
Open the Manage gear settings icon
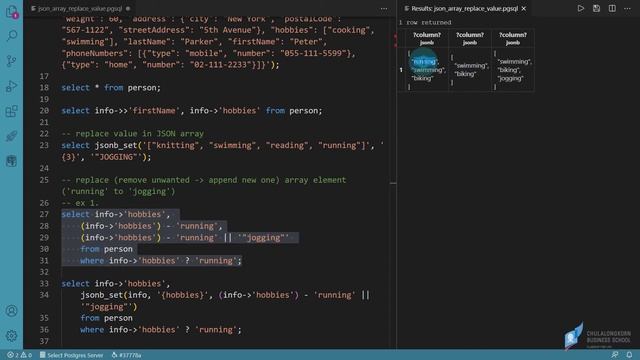[11, 336]
